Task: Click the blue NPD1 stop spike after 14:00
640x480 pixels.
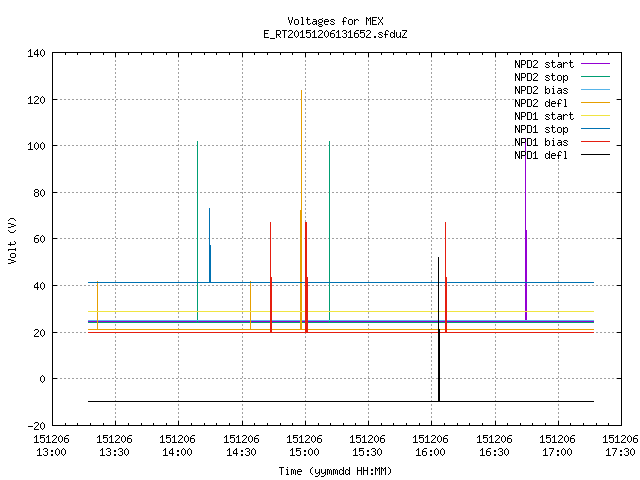Action: [x=210, y=245]
